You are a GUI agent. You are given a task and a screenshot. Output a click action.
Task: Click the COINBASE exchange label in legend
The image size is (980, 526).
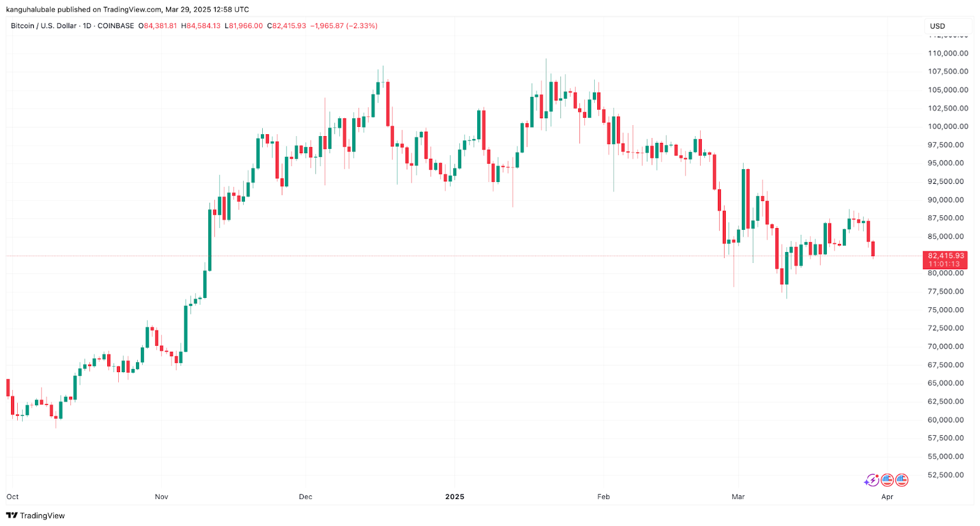coord(116,26)
